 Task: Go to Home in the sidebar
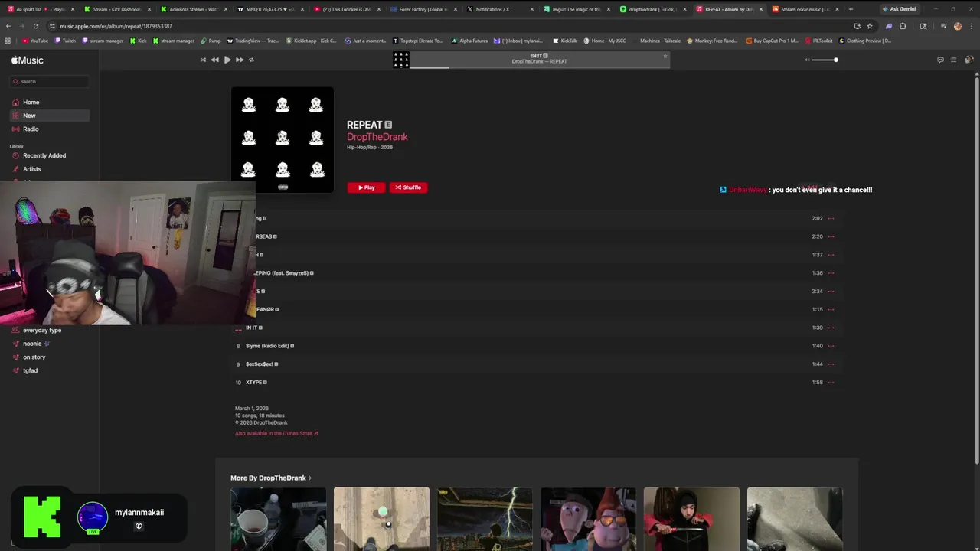click(x=50, y=102)
